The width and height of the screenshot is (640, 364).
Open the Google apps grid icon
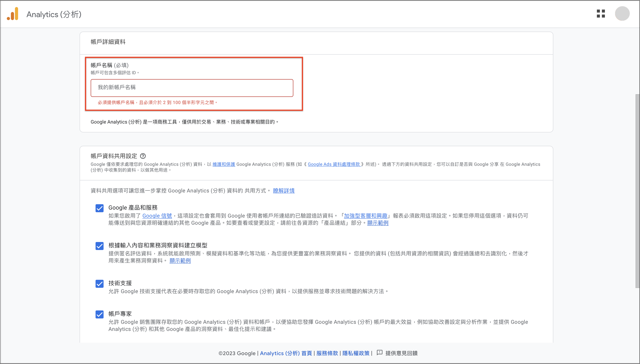coord(601,14)
